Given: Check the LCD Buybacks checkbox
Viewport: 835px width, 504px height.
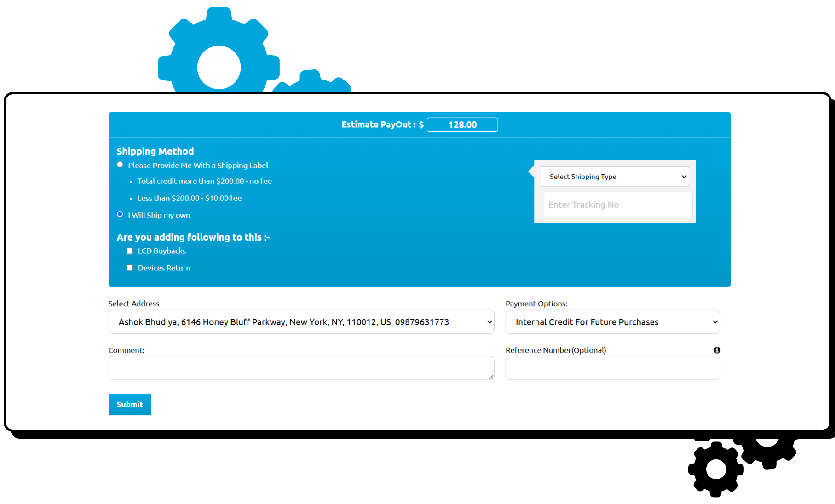Looking at the screenshot, I should (129, 251).
